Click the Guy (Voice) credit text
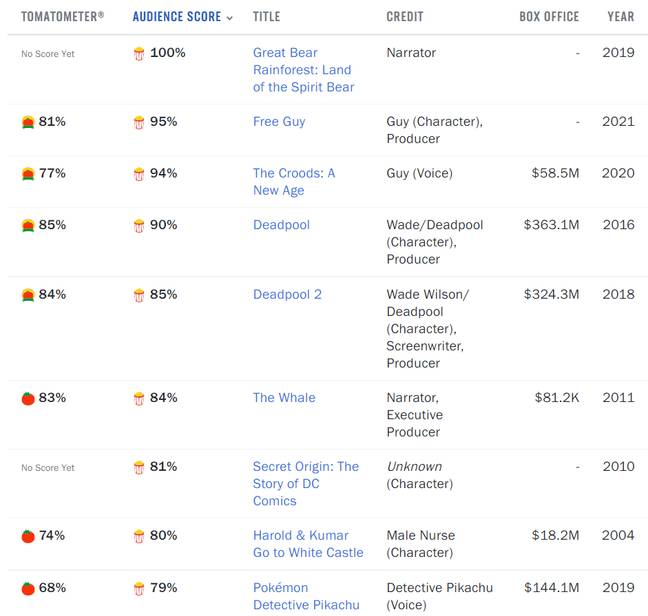The width and height of the screenshot is (648, 616). (x=419, y=173)
